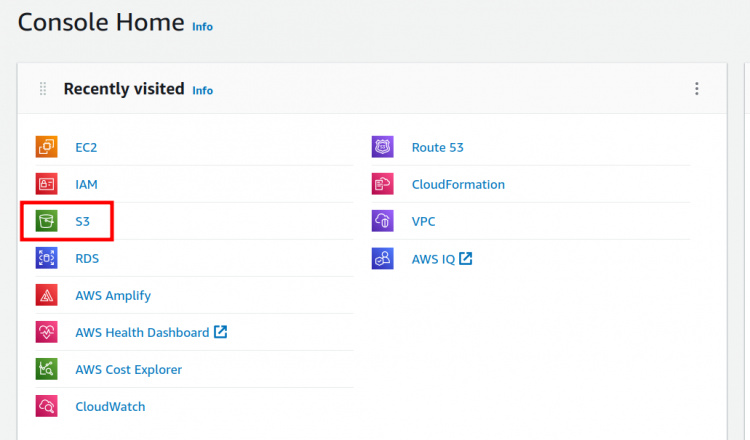The width and height of the screenshot is (750, 440).
Task: Click the EC2 service icon
Action: point(46,147)
